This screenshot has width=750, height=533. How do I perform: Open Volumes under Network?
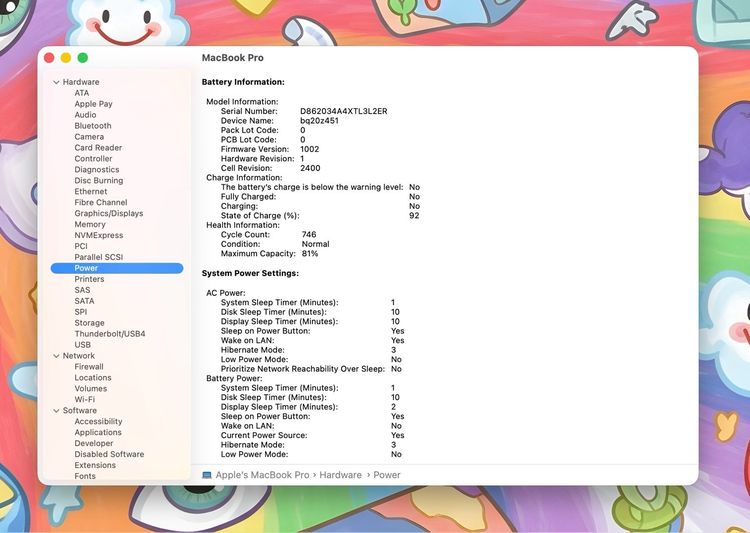pos(90,389)
